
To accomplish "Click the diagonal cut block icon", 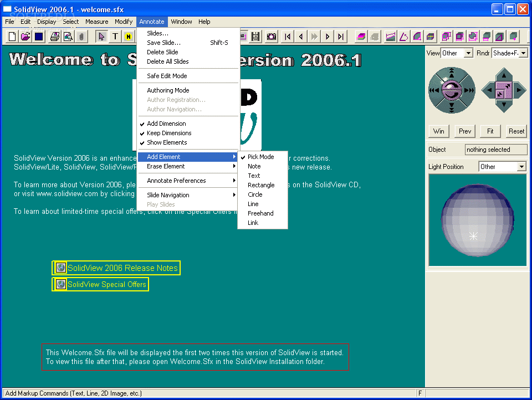I will tap(499, 37).
